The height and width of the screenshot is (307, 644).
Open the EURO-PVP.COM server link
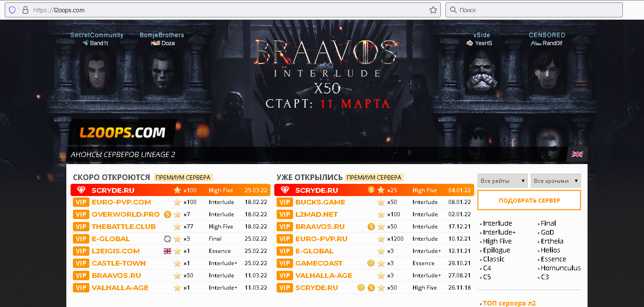point(121,202)
